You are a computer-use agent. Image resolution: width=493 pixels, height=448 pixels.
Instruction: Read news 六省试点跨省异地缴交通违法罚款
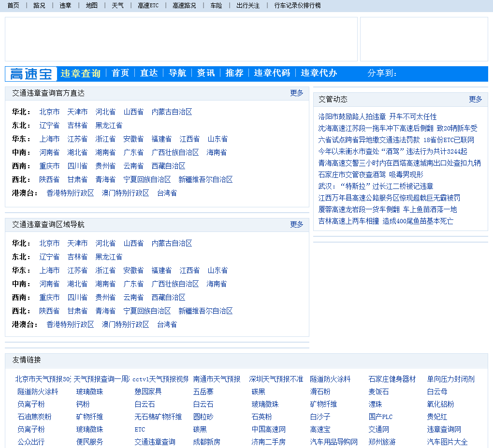(396, 140)
